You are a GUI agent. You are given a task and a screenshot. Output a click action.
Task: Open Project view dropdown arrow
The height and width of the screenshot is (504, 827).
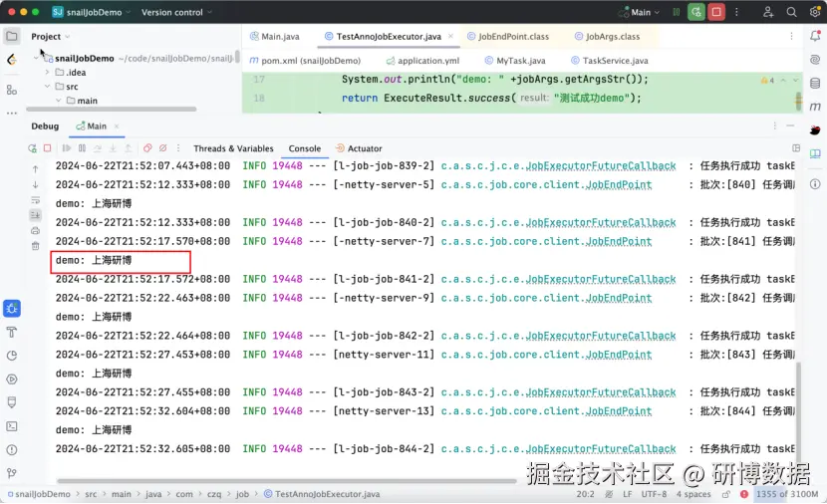coord(68,37)
